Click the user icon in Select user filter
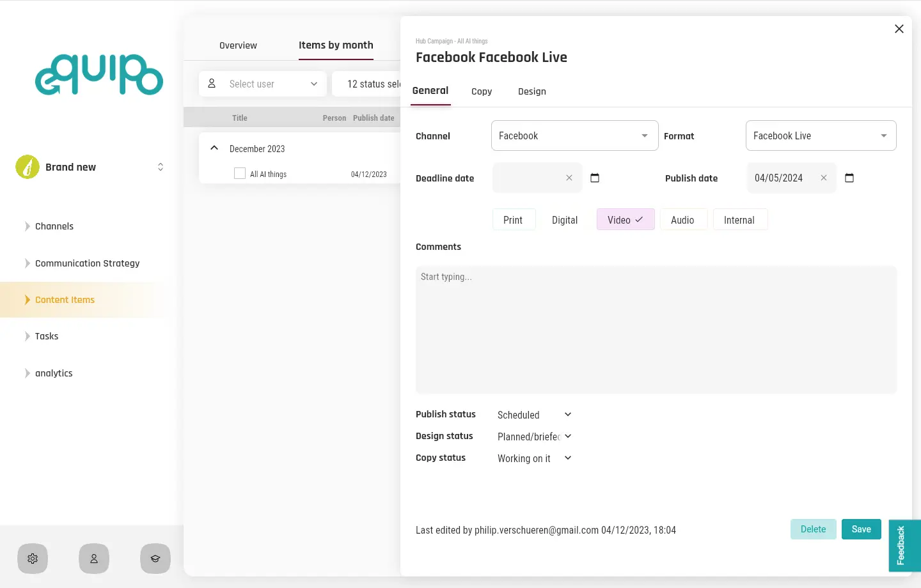The width and height of the screenshot is (921, 588). 212,84
